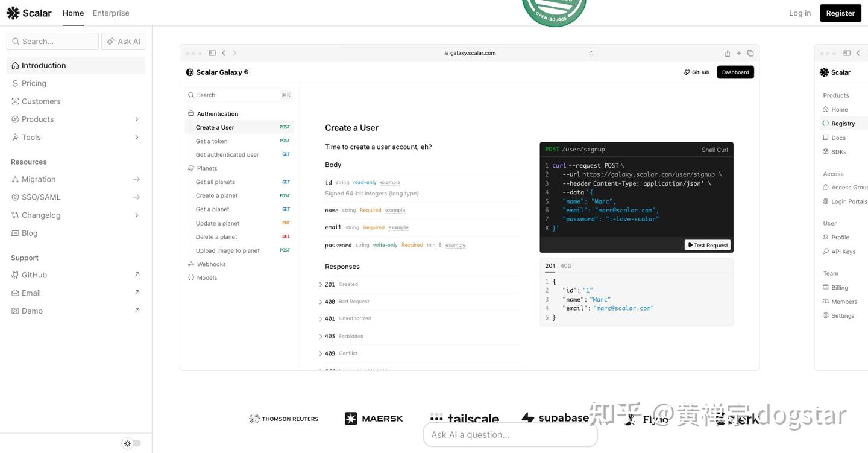868x453 pixels.
Task: Select the 201 response example tab
Action: click(x=550, y=265)
